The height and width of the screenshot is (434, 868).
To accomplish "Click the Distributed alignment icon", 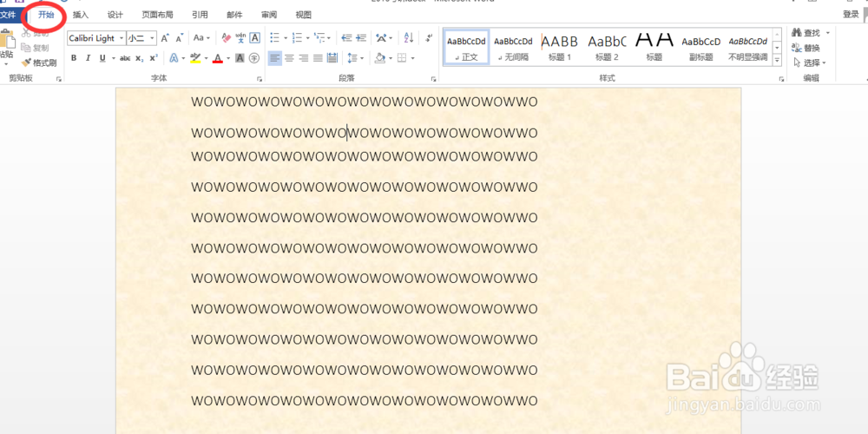I will point(332,57).
